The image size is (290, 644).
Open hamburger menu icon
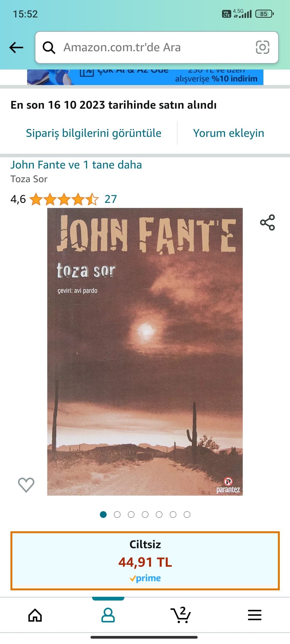(255, 615)
